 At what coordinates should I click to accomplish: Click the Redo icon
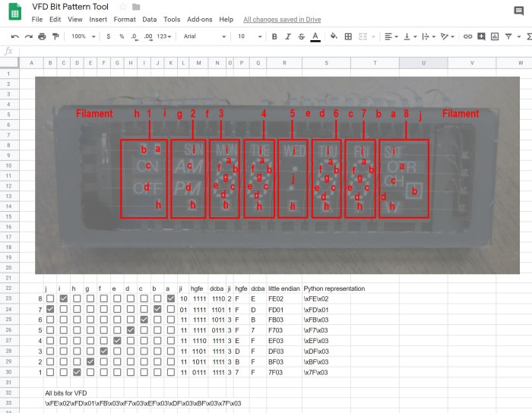tap(29, 36)
